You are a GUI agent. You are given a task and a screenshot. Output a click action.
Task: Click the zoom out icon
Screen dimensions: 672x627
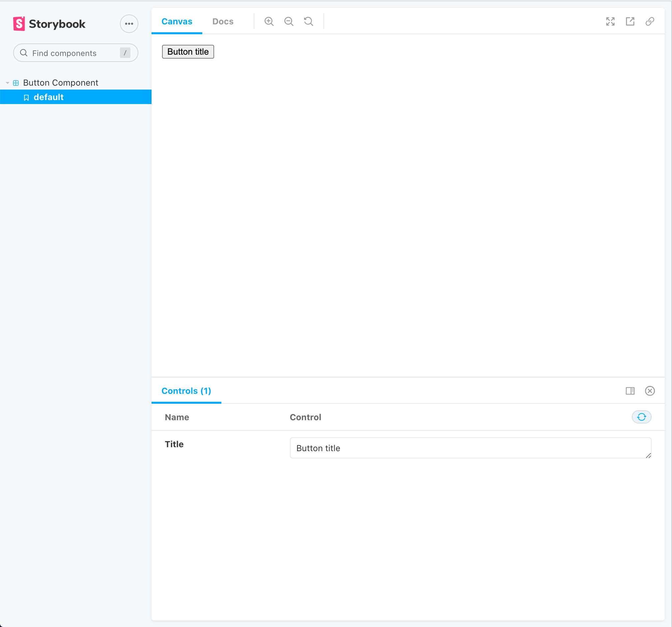pos(290,22)
